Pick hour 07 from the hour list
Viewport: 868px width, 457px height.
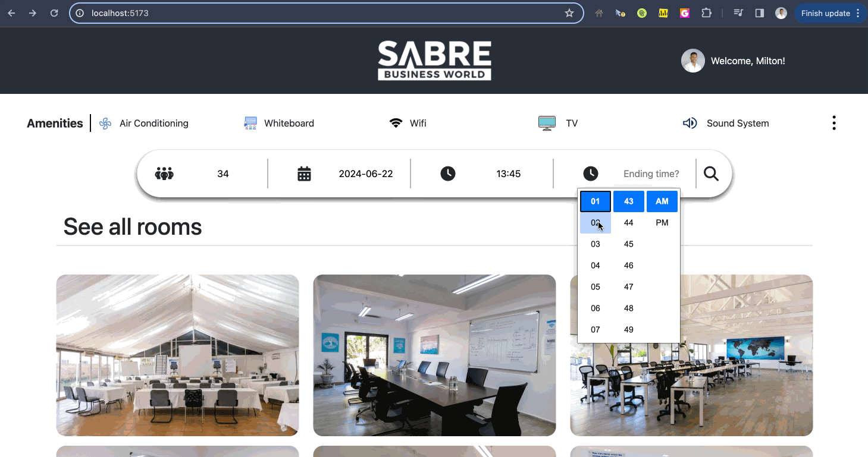595,330
